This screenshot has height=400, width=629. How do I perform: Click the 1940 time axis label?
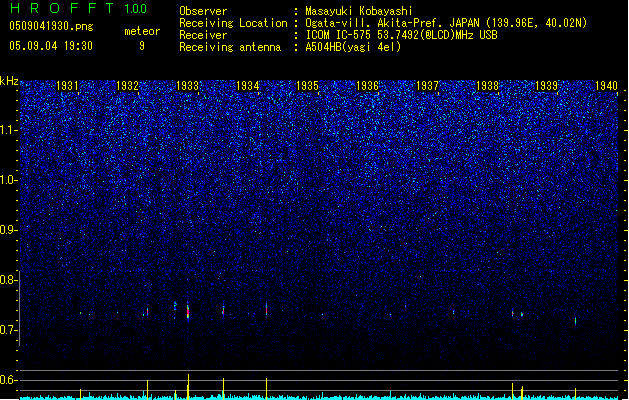click(x=606, y=85)
